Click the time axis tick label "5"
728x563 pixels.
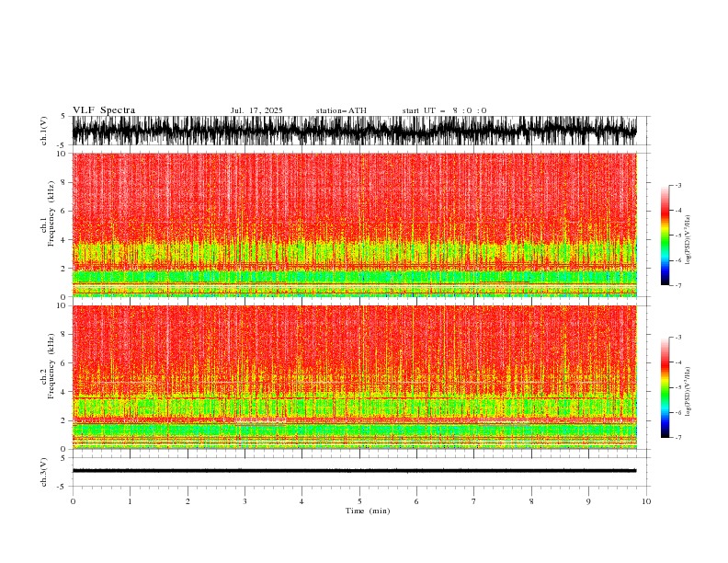[x=359, y=501]
